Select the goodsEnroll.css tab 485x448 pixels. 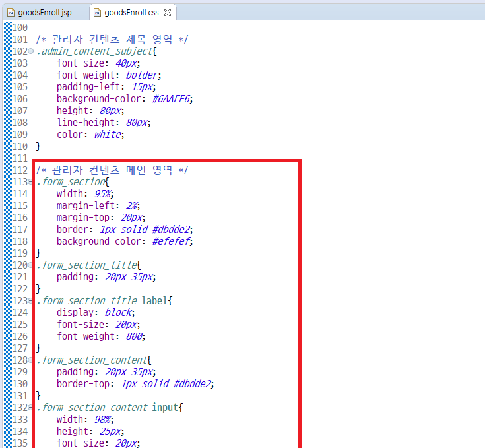tap(131, 13)
